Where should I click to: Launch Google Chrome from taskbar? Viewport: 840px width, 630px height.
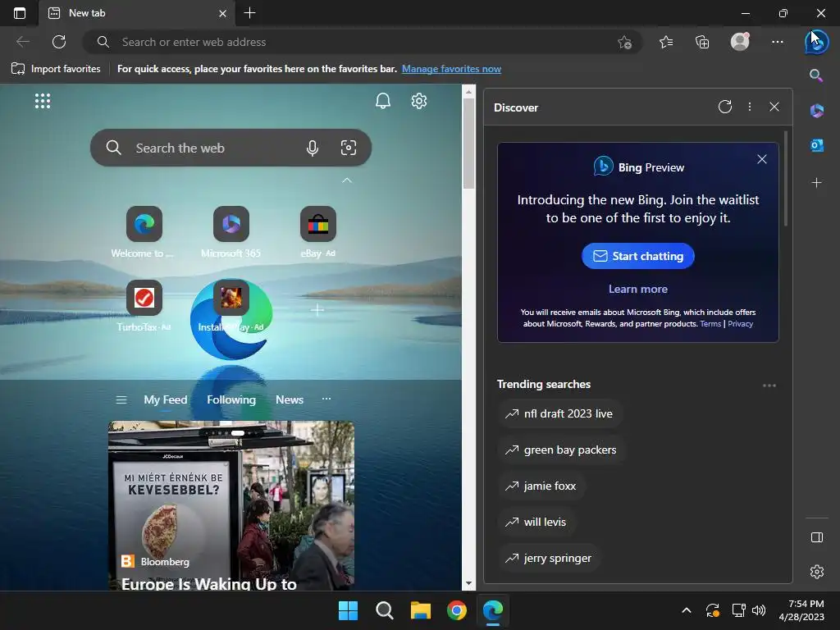click(x=456, y=610)
